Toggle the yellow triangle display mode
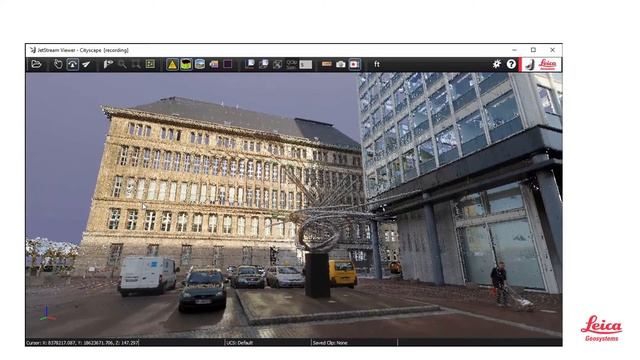640x360 pixels. tap(172, 64)
